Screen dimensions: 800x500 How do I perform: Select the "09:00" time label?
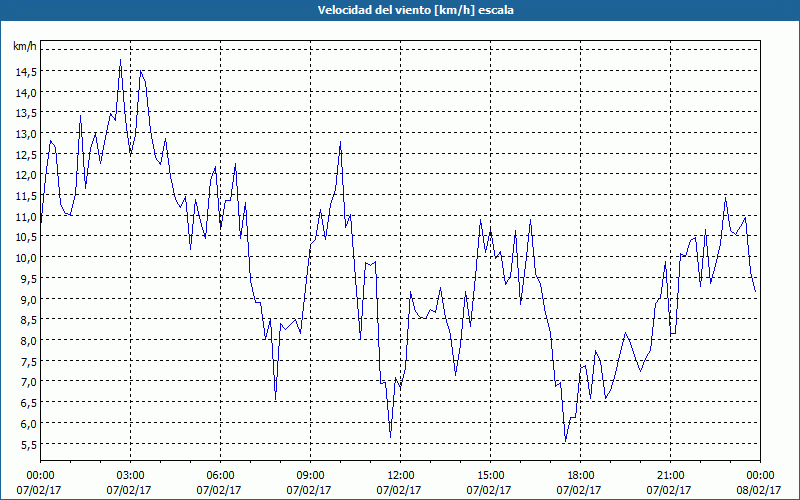click(x=309, y=476)
